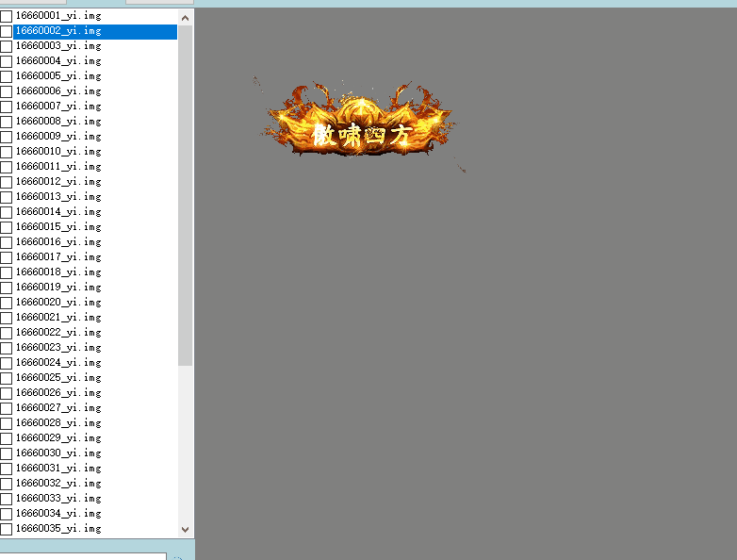Tick checkbox for 16660030_yi.img
The width and height of the screenshot is (737, 560).
pos(6,453)
